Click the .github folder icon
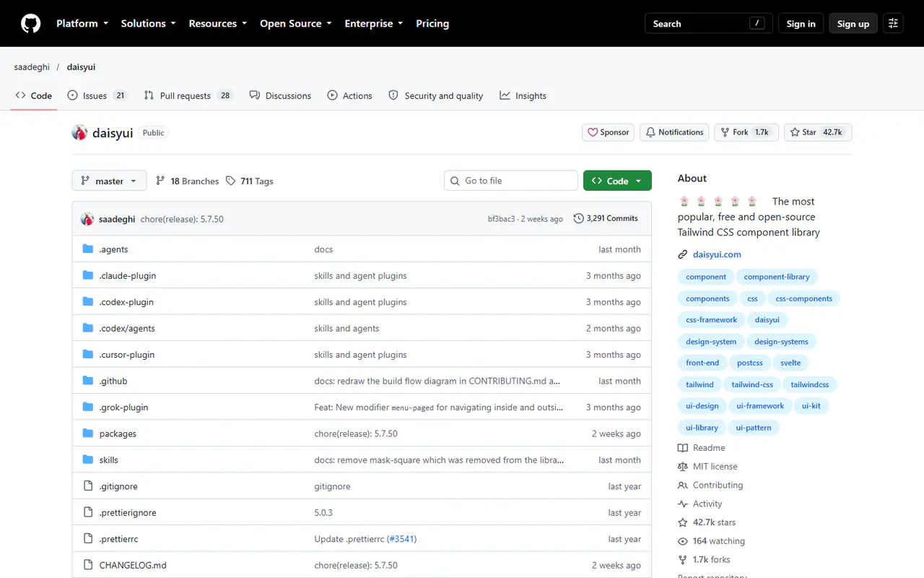The width and height of the screenshot is (924, 578). pos(88,381)
